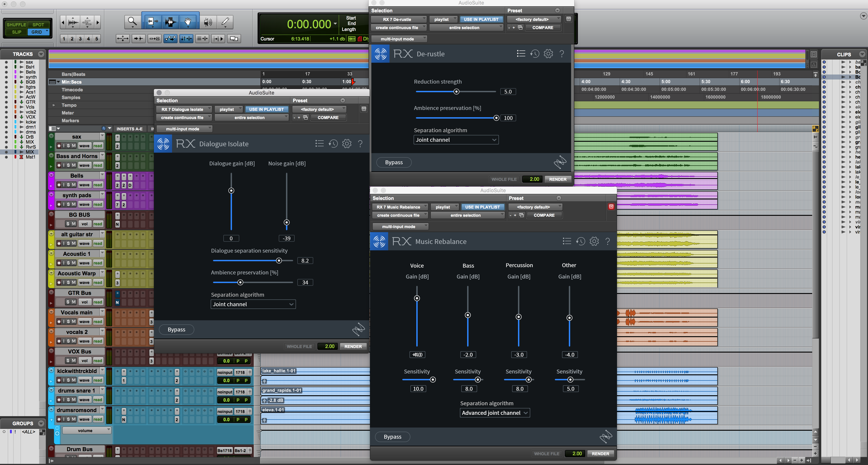Open De-rustle history clock icon
This screenshot has height=465, width=868.
click(x=534, y=54)
